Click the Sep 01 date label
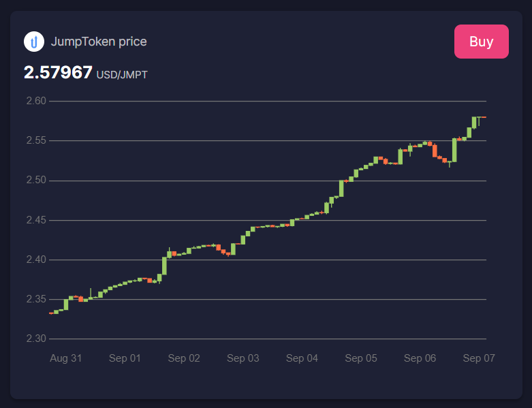Viewport: 532px width, 408px height. 125,358
